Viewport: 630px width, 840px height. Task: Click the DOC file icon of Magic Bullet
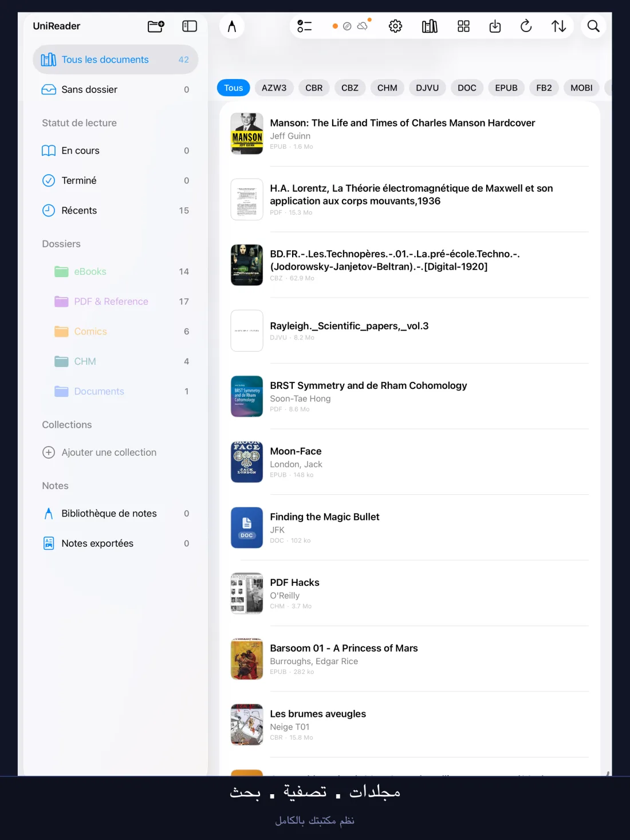coord(247,527)
